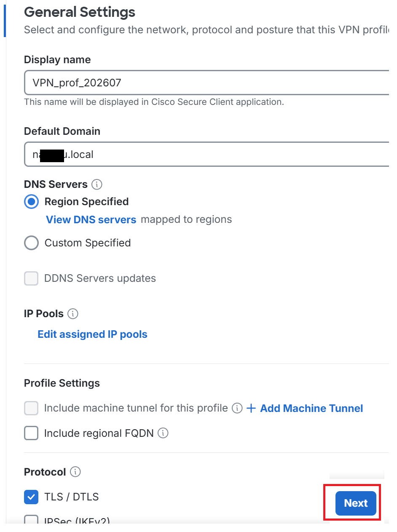
Task: Click plus icon beside Add Machine Tunnel
Action: 251,408
